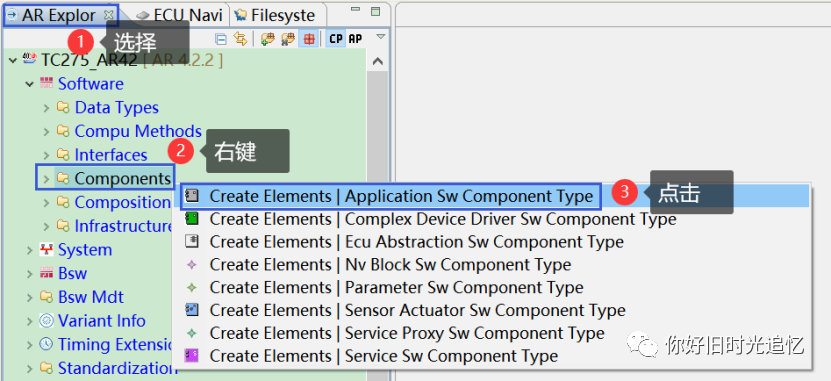Expand the Compu Methods folder

47,131
